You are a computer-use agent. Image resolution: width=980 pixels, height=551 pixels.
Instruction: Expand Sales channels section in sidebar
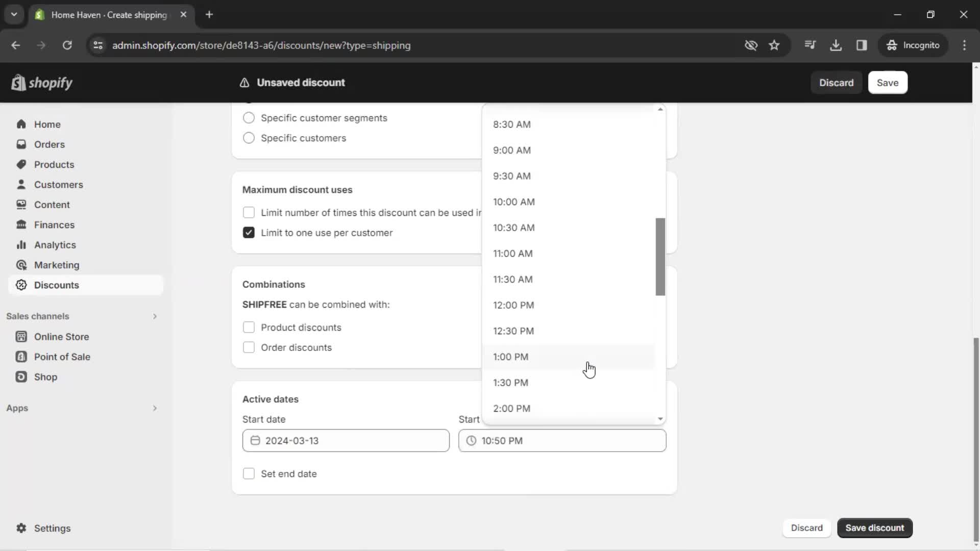(154, 315)
